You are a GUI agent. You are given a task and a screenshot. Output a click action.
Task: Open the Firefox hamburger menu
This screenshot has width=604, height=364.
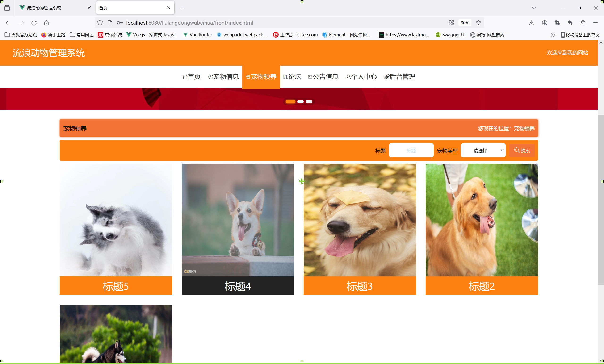[x=596, y=23]
